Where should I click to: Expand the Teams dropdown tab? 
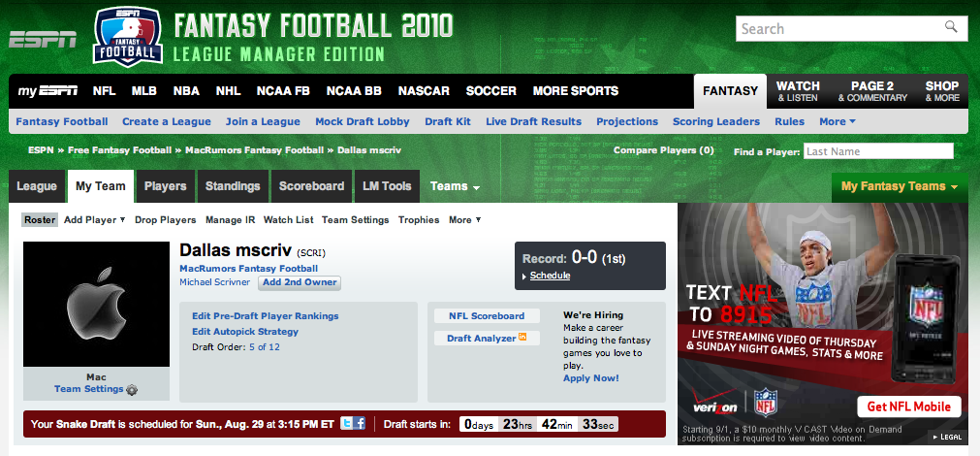click(455, 186)
